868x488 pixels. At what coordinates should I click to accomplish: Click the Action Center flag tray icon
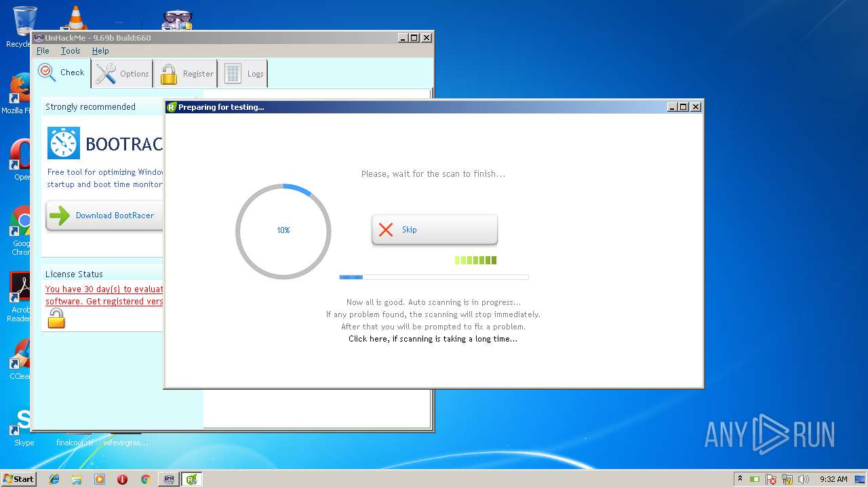coord(771,479)
